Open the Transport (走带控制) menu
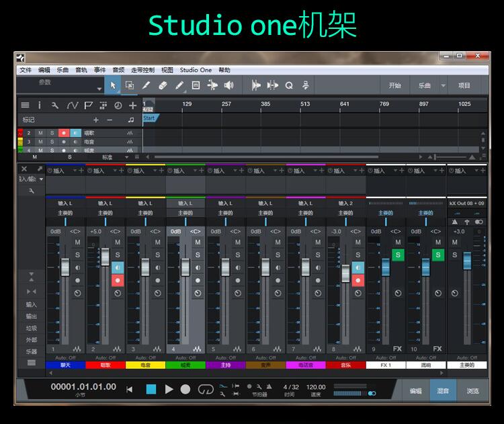Image resolution: width=504 pixels, height=424 pixels. click(142, 70)
